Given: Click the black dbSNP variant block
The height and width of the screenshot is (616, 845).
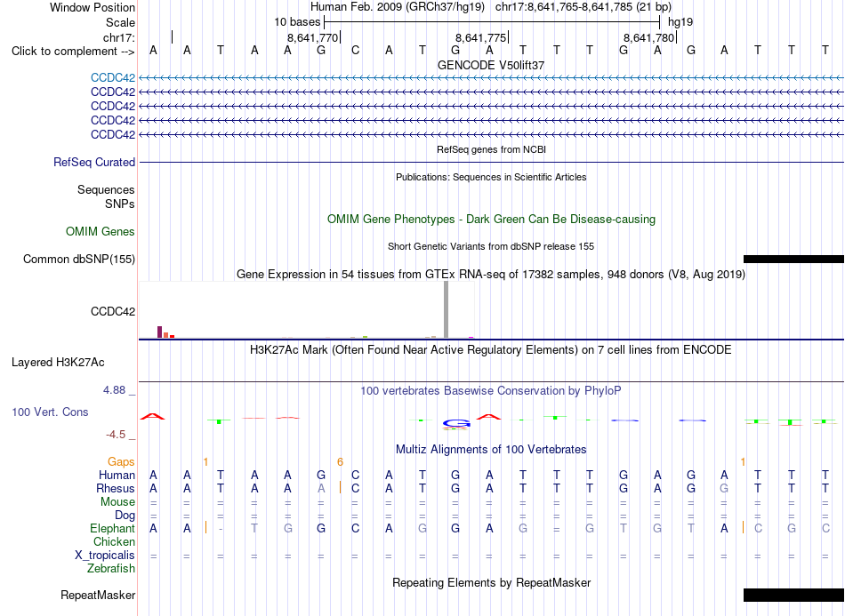Looking at the screenshot, I should pyautogui.click(x=793, y=259).
